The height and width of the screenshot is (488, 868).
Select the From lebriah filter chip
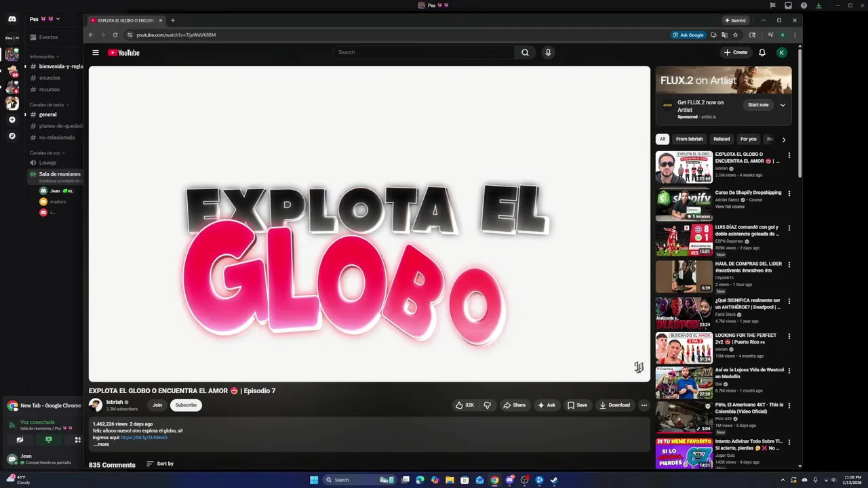689,139
